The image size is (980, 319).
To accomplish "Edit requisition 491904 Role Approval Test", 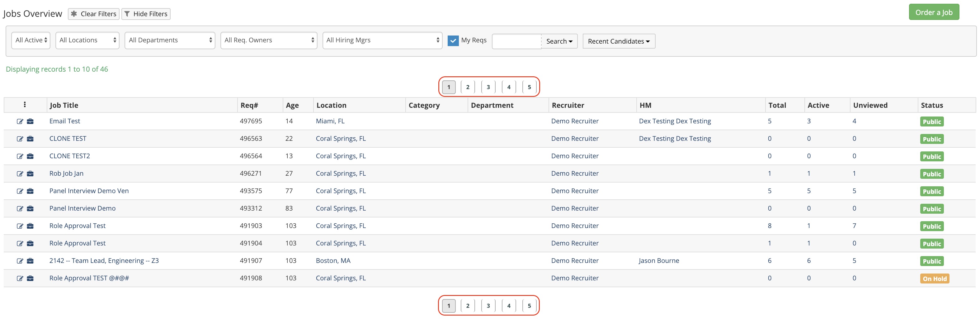I will pyautogui.click(x=20, y=244).
